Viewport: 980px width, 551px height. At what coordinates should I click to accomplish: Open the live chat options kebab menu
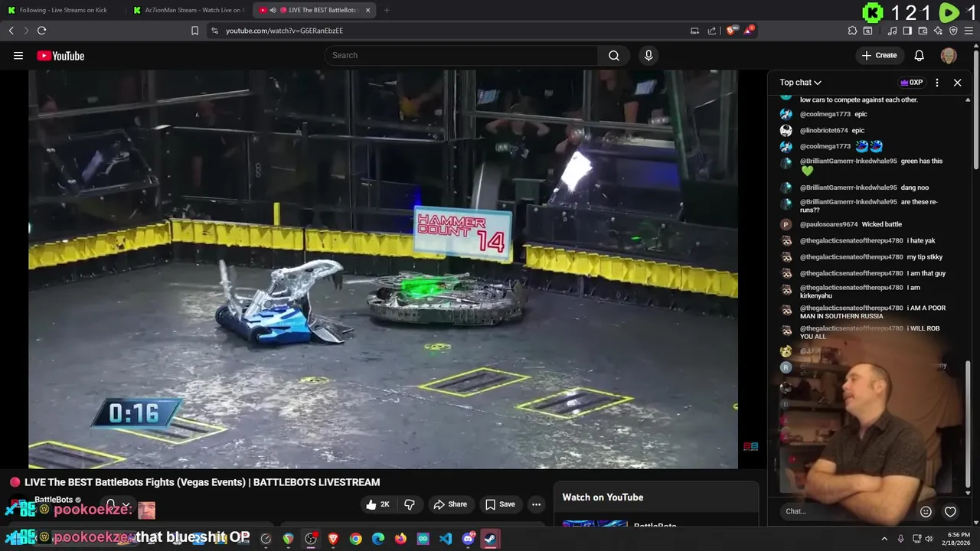937,83
